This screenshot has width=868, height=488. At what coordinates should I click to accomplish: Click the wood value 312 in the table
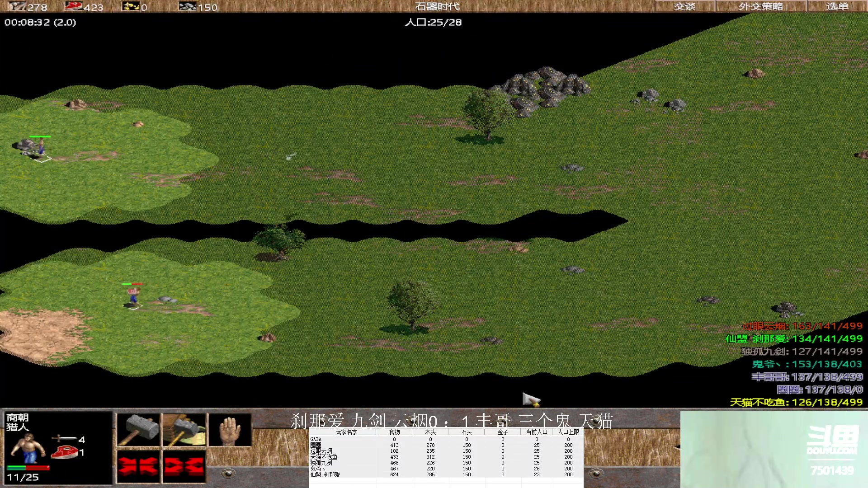tap(430, 457)
